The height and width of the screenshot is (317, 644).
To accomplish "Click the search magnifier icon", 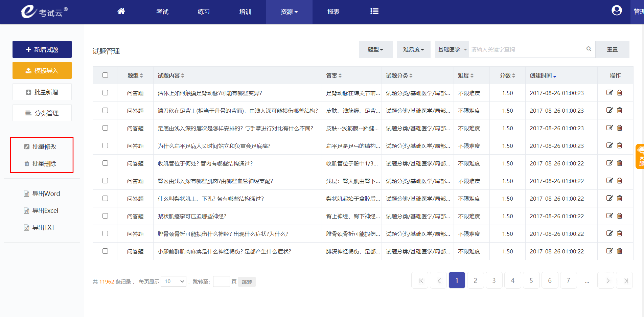I will pyautogui.click(x=589, y=49).
